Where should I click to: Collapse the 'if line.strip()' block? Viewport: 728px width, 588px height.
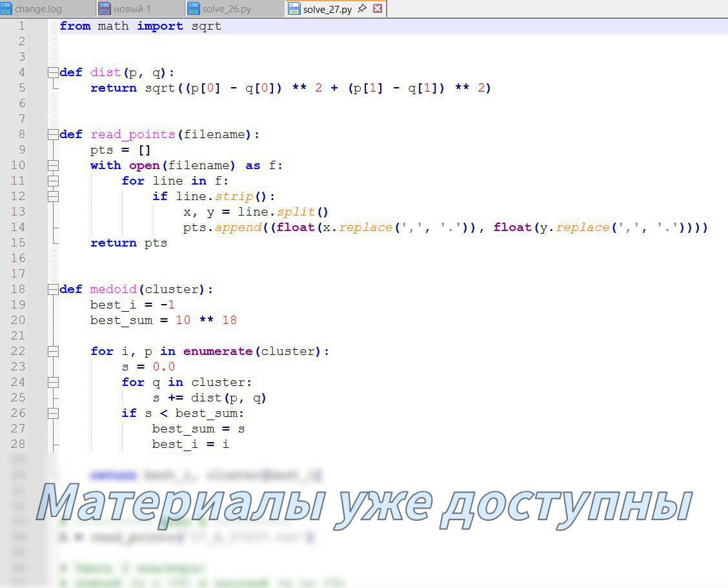click(x=53, y=196)
